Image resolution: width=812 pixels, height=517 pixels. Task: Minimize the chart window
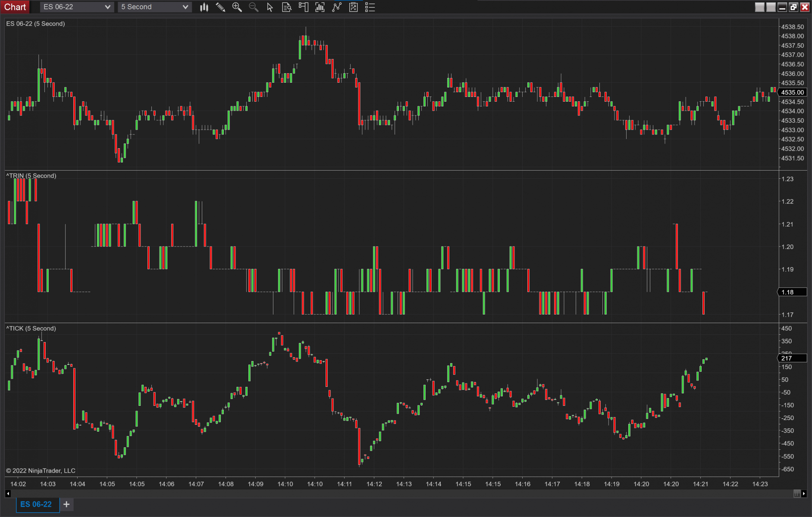coord(782,7)
